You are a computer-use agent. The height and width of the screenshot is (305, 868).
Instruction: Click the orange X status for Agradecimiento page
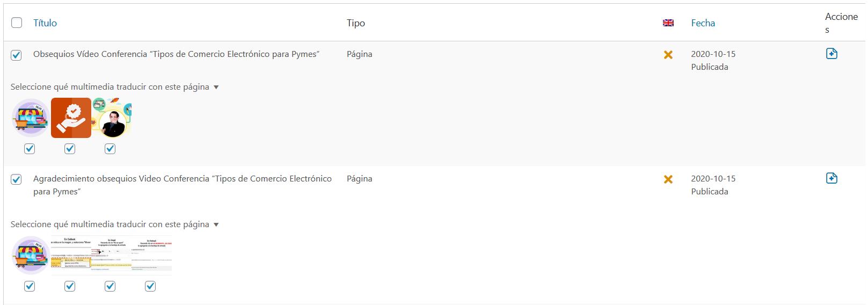coord(668,179)
